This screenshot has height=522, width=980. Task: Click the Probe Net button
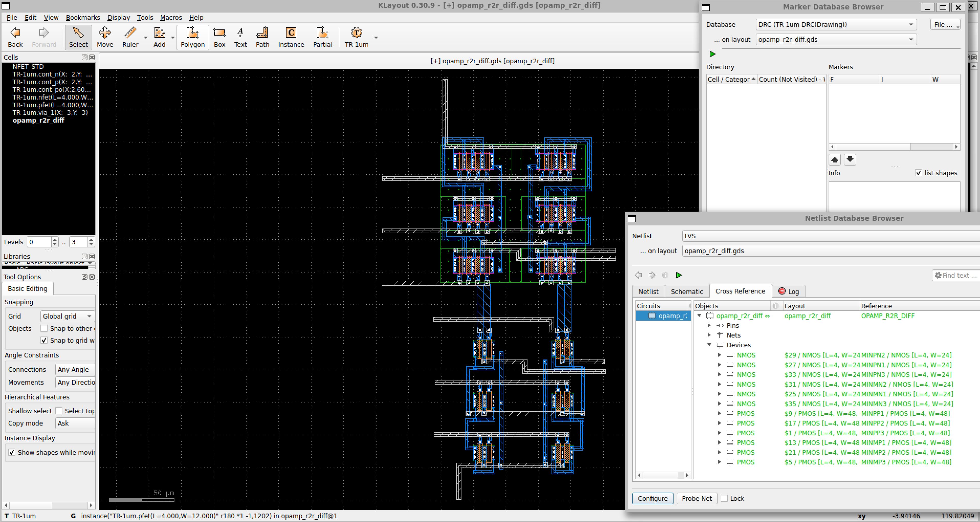pos(697,498)
